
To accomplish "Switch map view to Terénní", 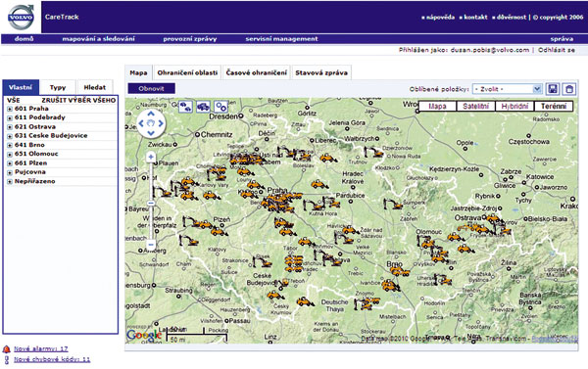I will 554,107.
